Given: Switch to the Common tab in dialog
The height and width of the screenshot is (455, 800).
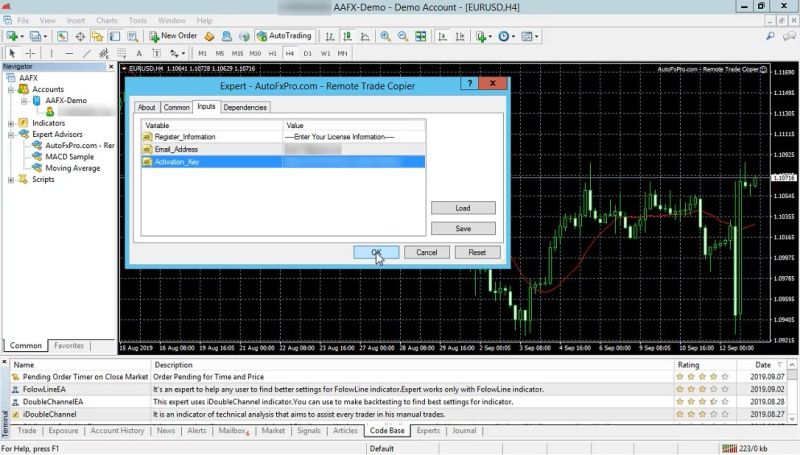Looking at the screenshot, I should point(177,107).
